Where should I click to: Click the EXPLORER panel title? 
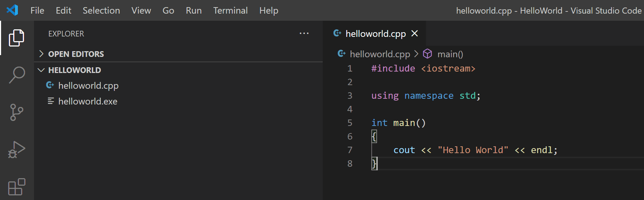pos(66,34)
